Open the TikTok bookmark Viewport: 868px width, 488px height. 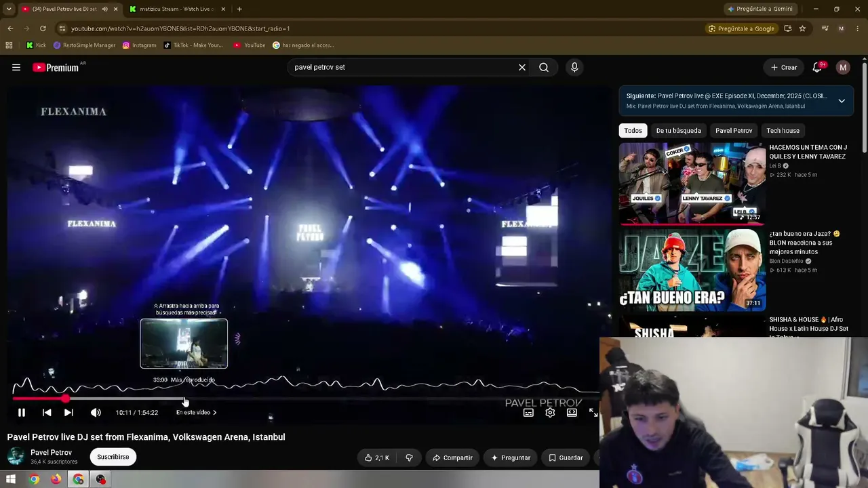coord(193,45)
